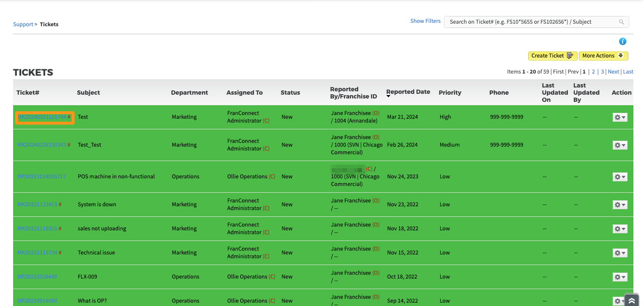Viewport: 644px width, 306px height.
Task: Expand the More Actions dropdown
Action: 603,56
